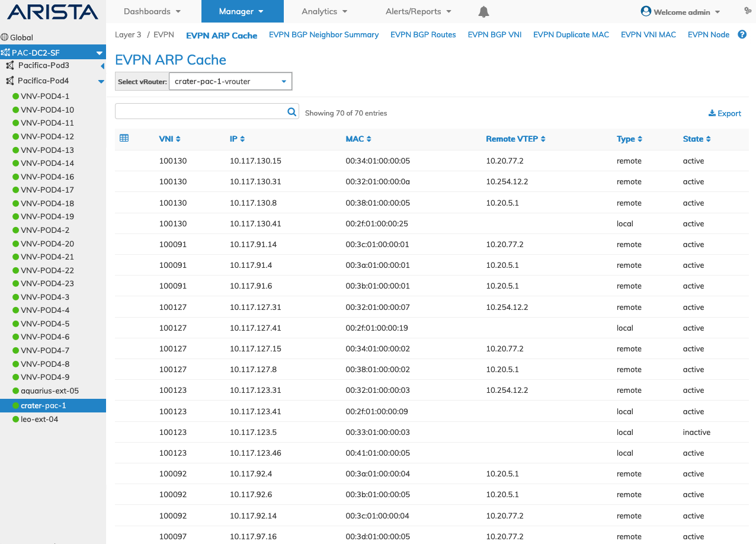
Task: Sort the table by Remote VTEP column
Action: [515, 139]
